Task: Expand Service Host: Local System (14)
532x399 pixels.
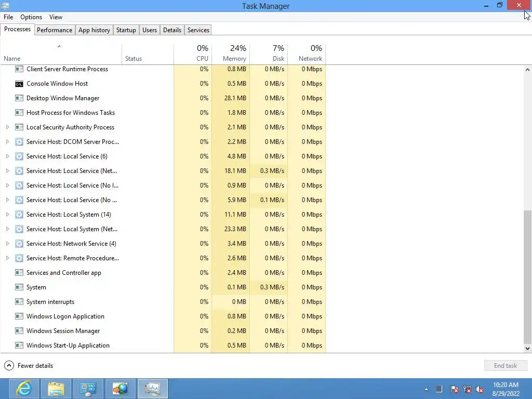Action: pos(7,215)
